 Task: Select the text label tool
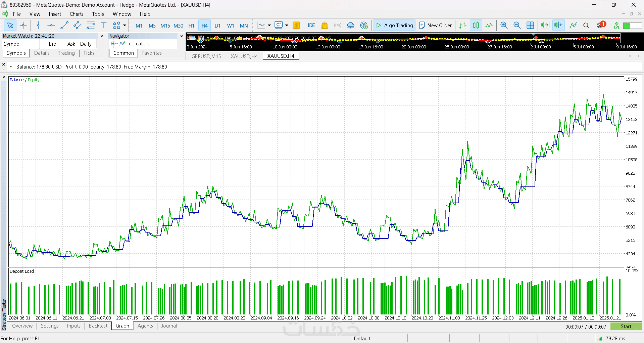tap(104, 25)
